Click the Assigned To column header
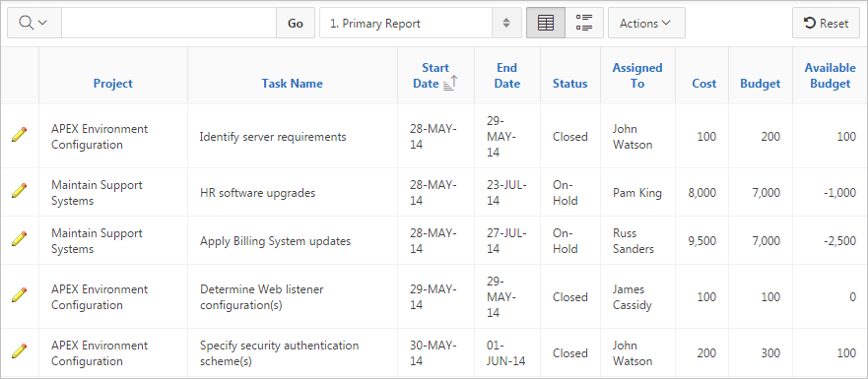This screenshot has height=379, width=868. (x=637, y=76)
